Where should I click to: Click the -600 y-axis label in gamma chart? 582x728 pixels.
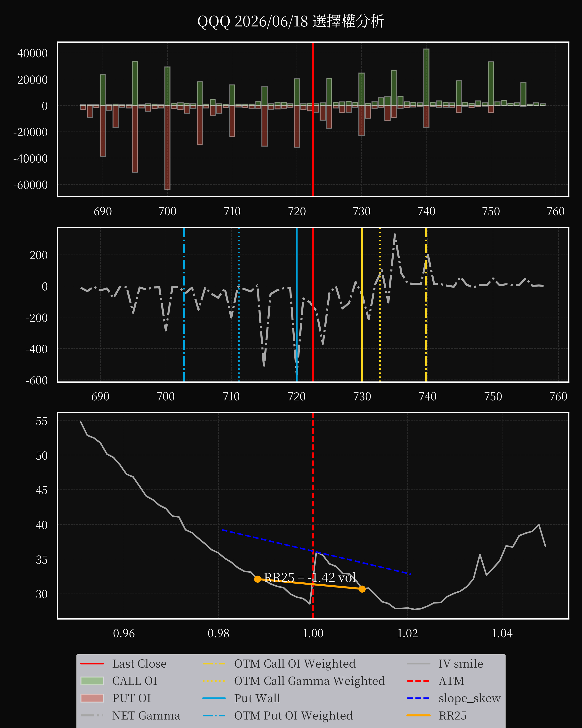tap(36, 381)
